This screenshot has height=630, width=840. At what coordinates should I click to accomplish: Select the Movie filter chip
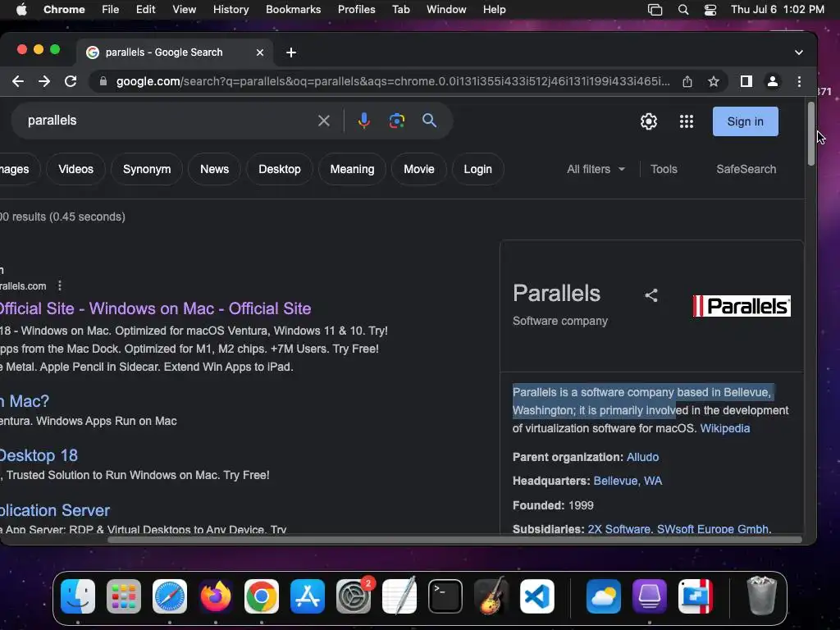point(419,169)
